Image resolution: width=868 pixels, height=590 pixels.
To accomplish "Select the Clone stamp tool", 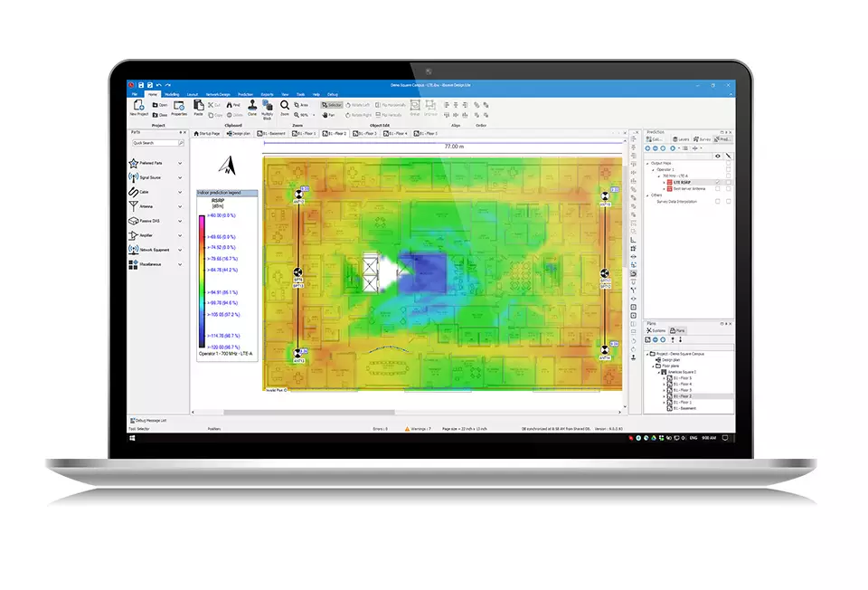I will click(252, 105).
